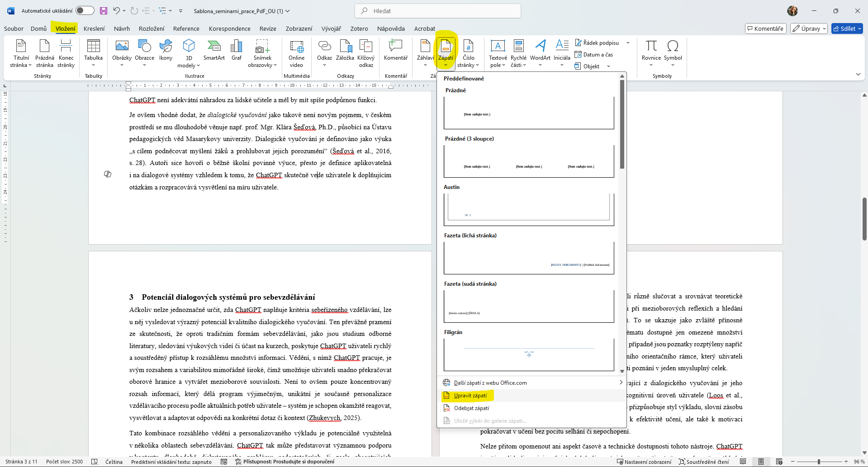Click the zoom slider in status bar
Screen dimensions: 868x467
click(x=818, y=462)
